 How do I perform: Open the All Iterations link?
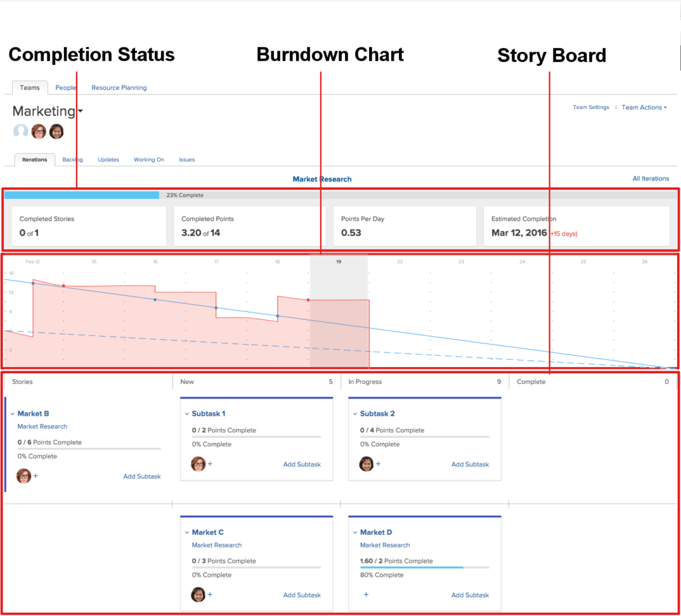(650, 178)
